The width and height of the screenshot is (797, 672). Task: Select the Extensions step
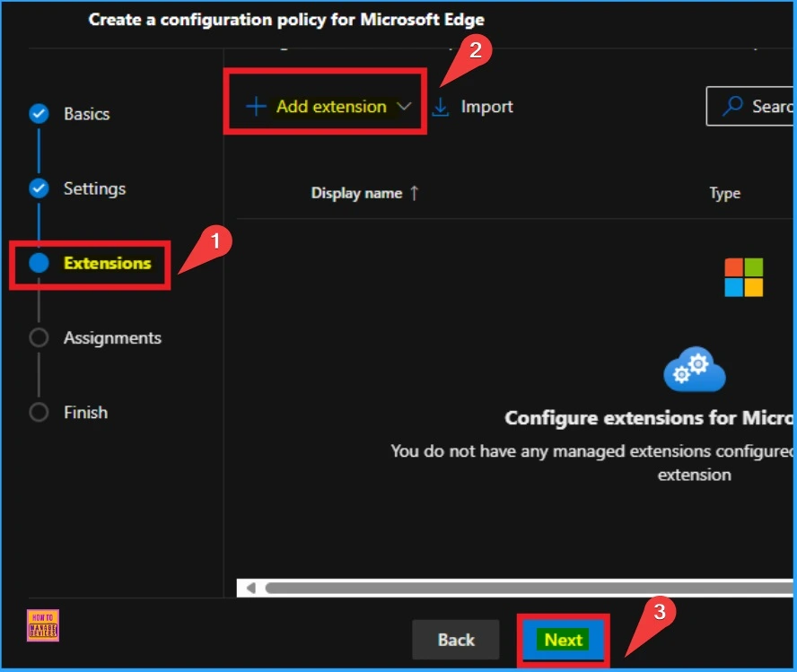pos(107,263)
